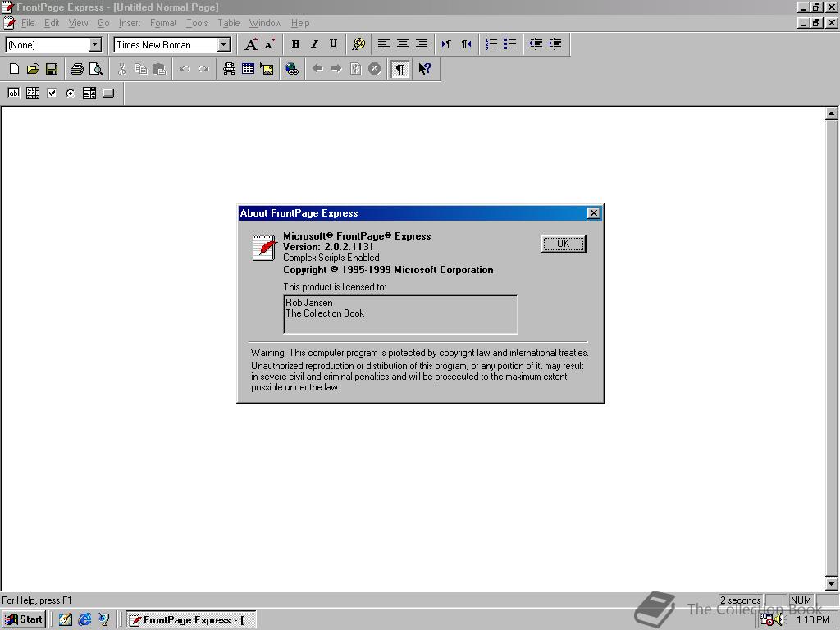Insert a check box form field
The width and height of the screenshot is (840, 630).
coord(52,94)
